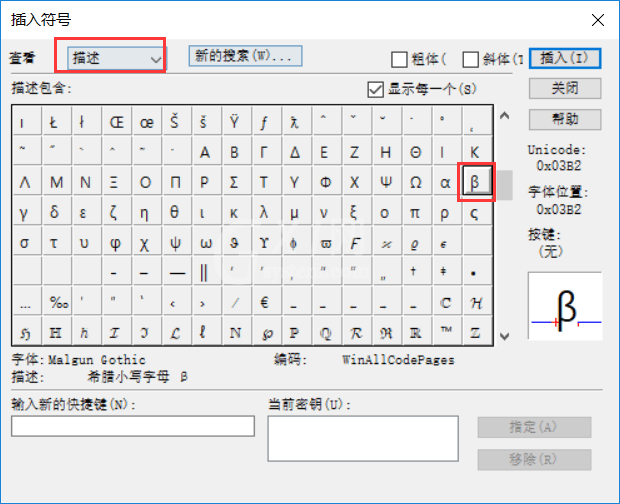Click the 关闭 button
This screenshot has height=504, width=620.
[x=565, y=88]
